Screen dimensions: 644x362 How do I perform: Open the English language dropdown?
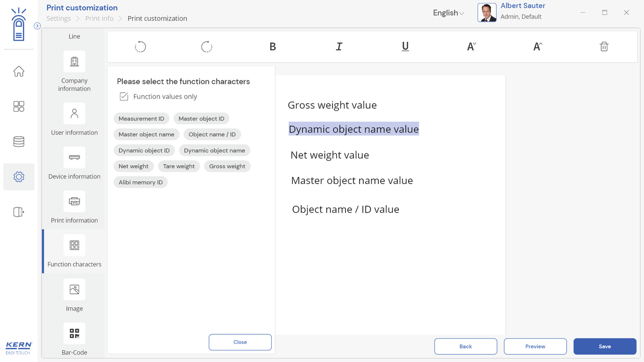pos(448,13)
